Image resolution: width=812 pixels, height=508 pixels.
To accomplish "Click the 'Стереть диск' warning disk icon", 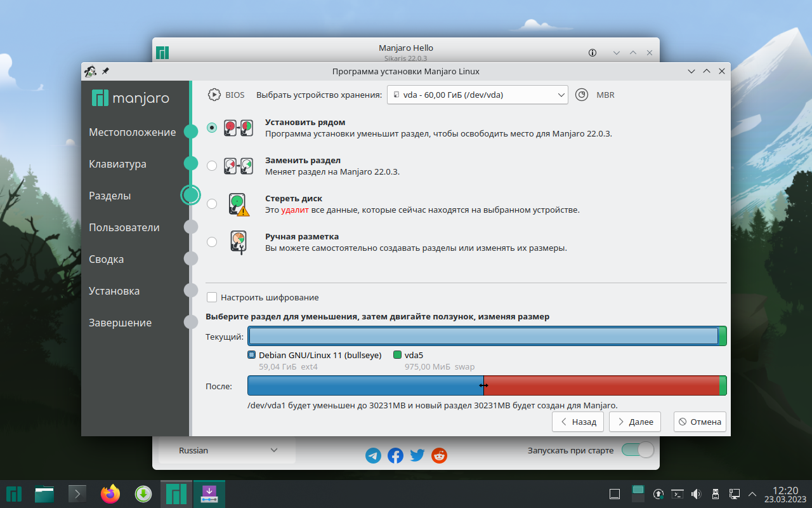I will 239,204.
